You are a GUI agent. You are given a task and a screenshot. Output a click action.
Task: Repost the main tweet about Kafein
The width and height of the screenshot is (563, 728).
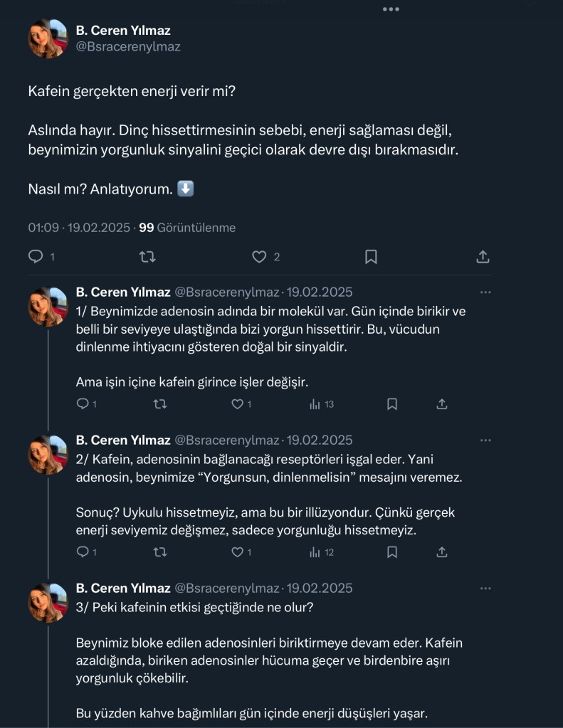pos(147,257)
